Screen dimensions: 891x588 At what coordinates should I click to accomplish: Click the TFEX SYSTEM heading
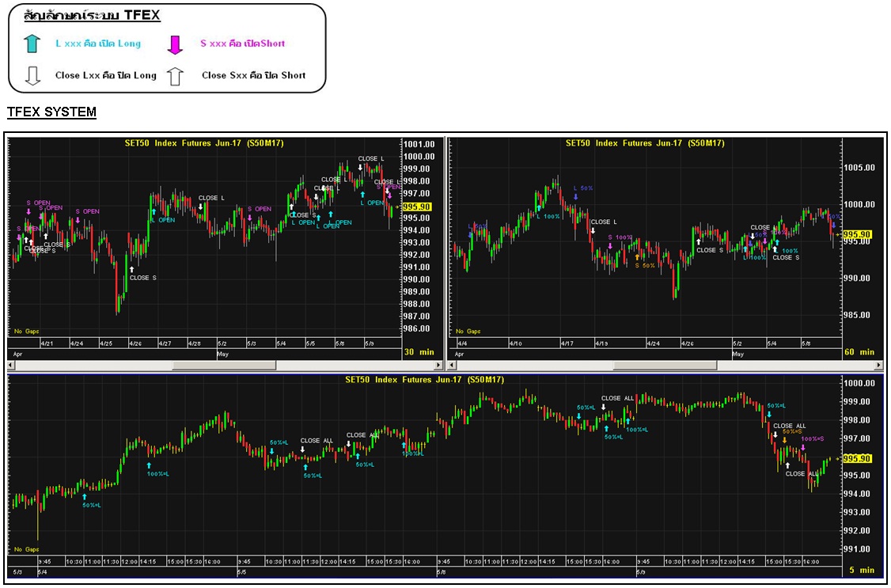(x=51, y=112)
